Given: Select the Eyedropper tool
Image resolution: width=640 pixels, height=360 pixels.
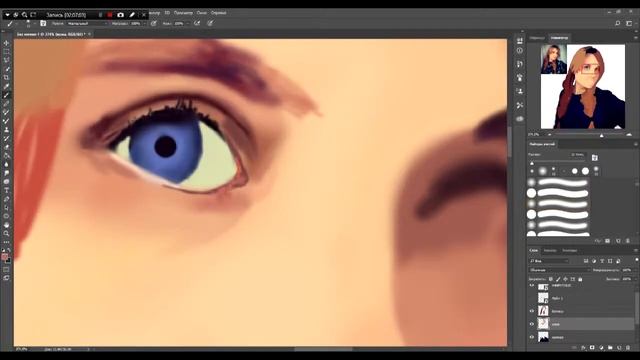Looking at the screenshot, I should 6,86.
